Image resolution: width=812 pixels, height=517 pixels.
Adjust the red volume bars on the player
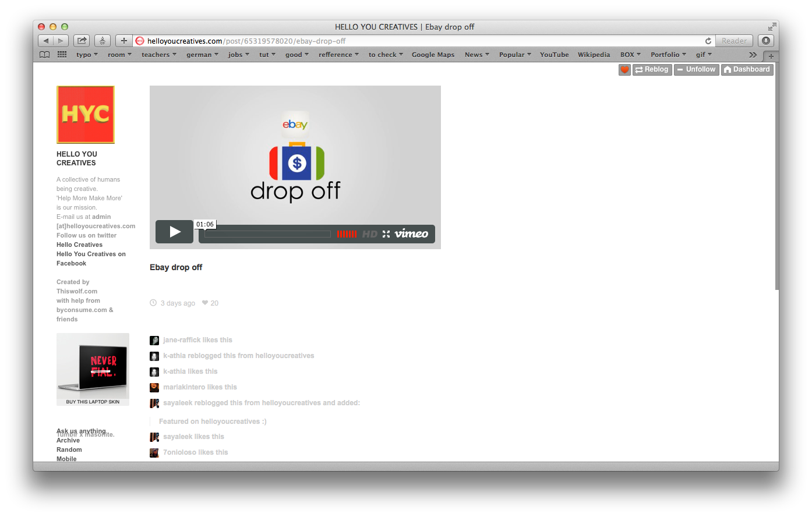coord(347,234)
